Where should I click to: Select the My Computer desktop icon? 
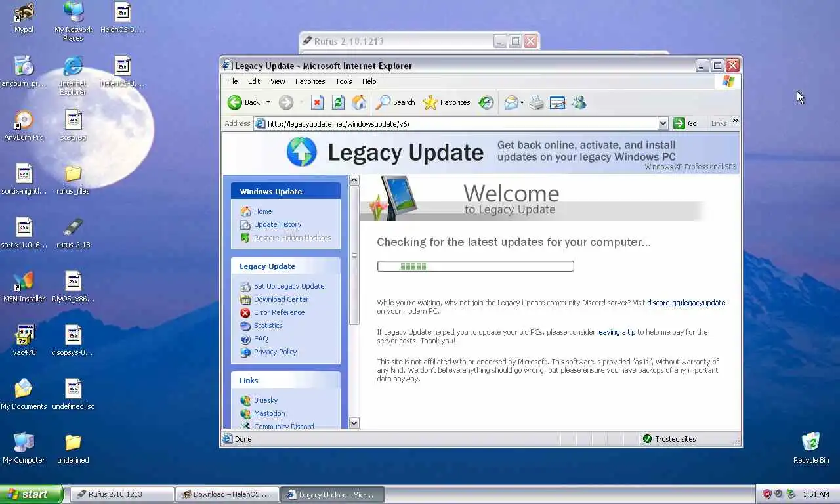tap(24, 449)
